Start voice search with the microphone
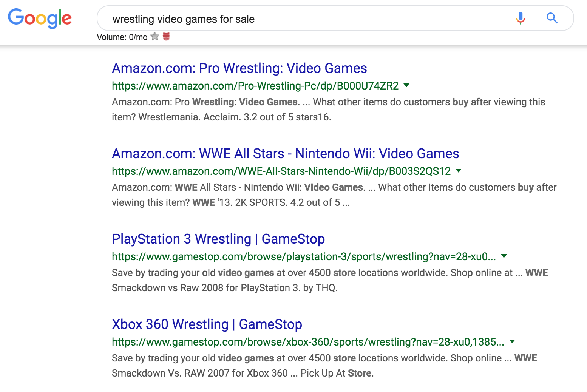 click(x=520, y=18)
